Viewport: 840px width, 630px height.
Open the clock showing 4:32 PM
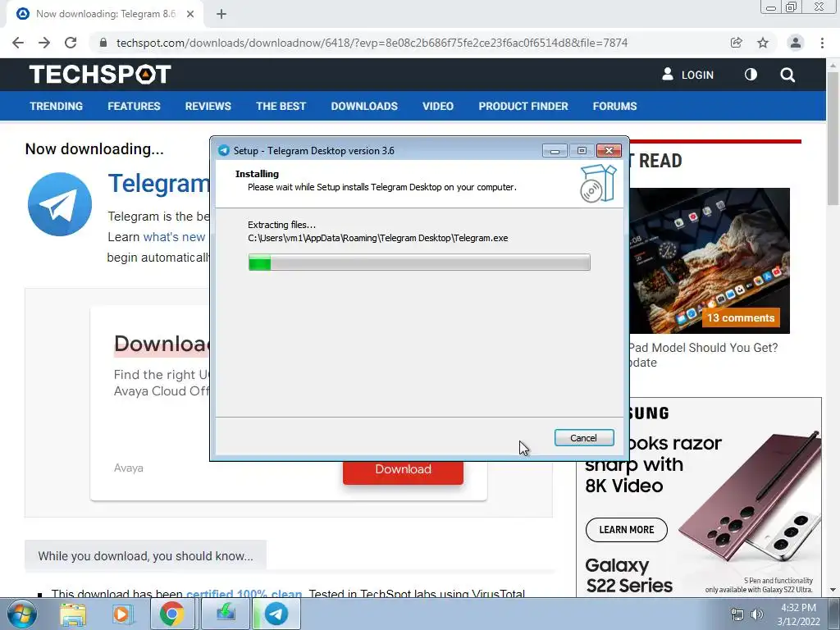click(x=799, y=614)
